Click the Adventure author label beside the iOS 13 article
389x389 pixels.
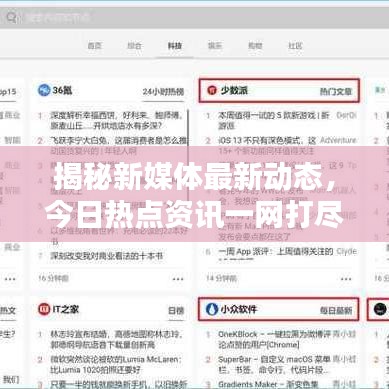click(x=338, y=140)
